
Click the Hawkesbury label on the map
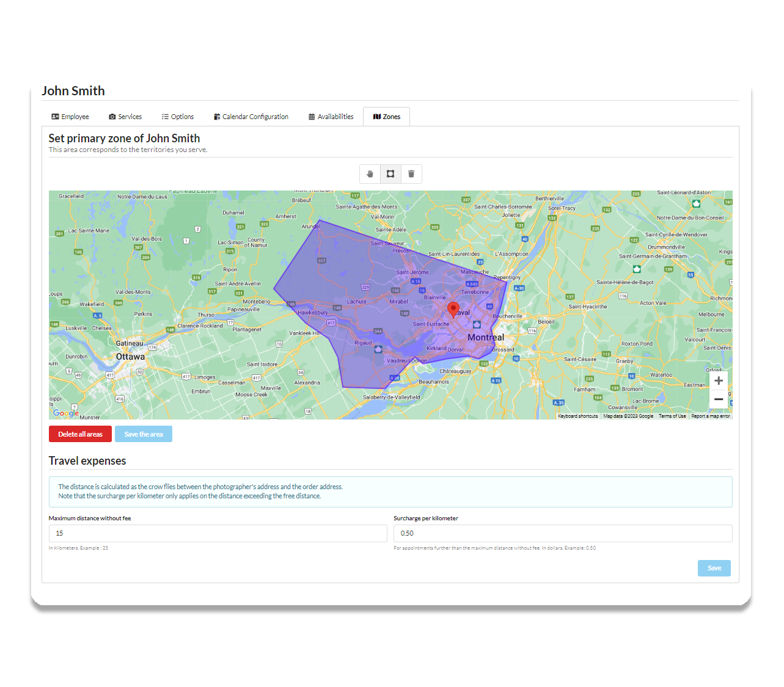(x=313, y=313)
